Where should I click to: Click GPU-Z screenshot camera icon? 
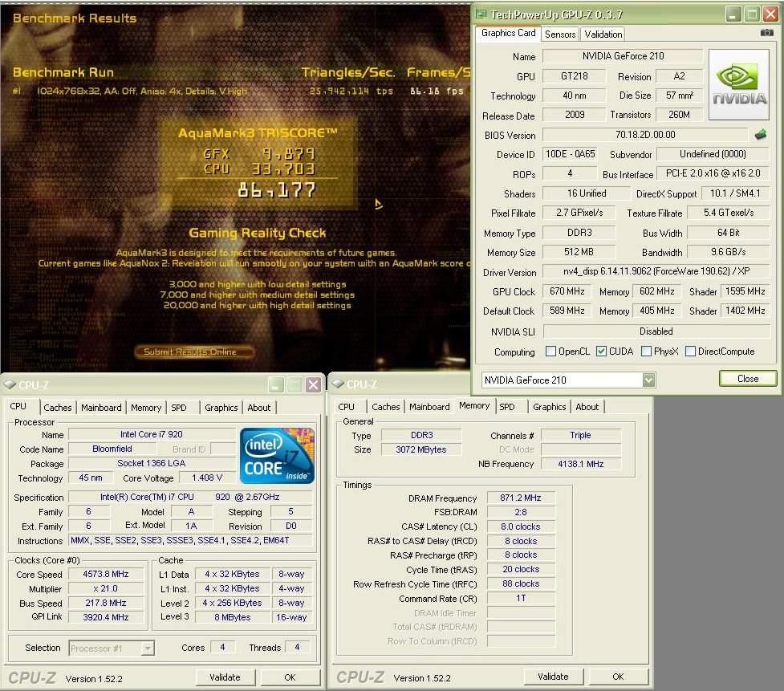pyautogui.click(x=766, y=33)
